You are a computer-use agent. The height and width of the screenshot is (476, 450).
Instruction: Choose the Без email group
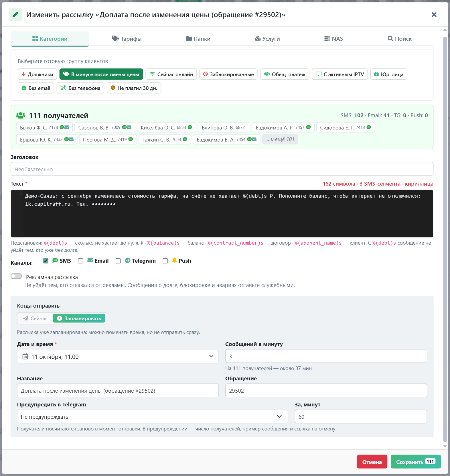[x=36, y=88]
